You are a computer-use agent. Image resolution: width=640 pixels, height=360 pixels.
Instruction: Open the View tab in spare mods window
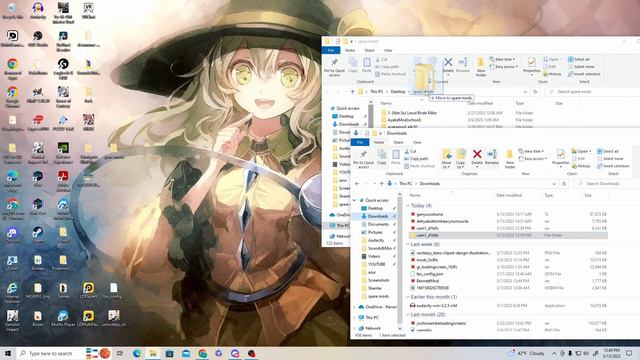388,50
